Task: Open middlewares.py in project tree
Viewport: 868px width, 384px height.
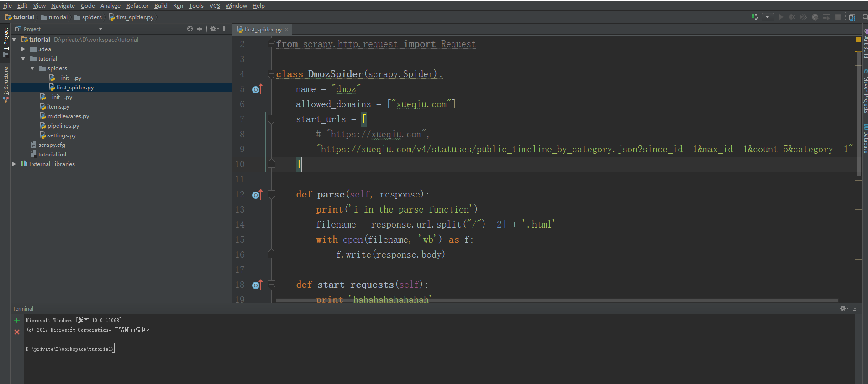Action: click(64, 116)
